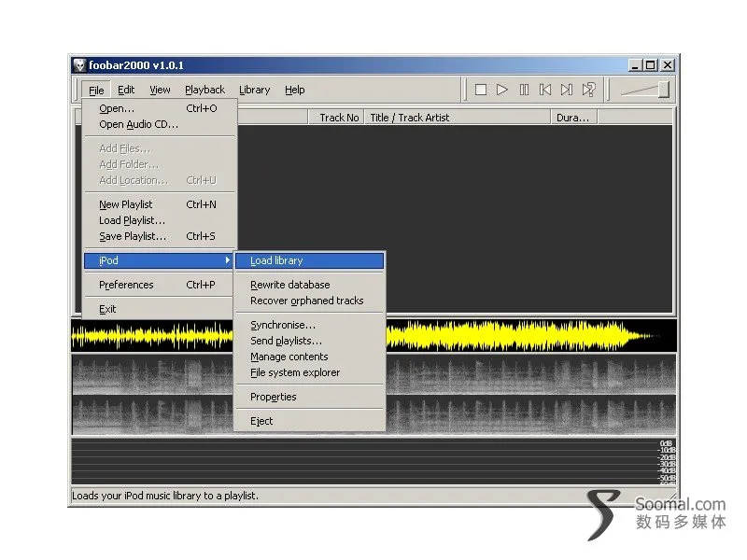
Task: Expand the iPod submenu entry
Action: click(x=159, y=260)
